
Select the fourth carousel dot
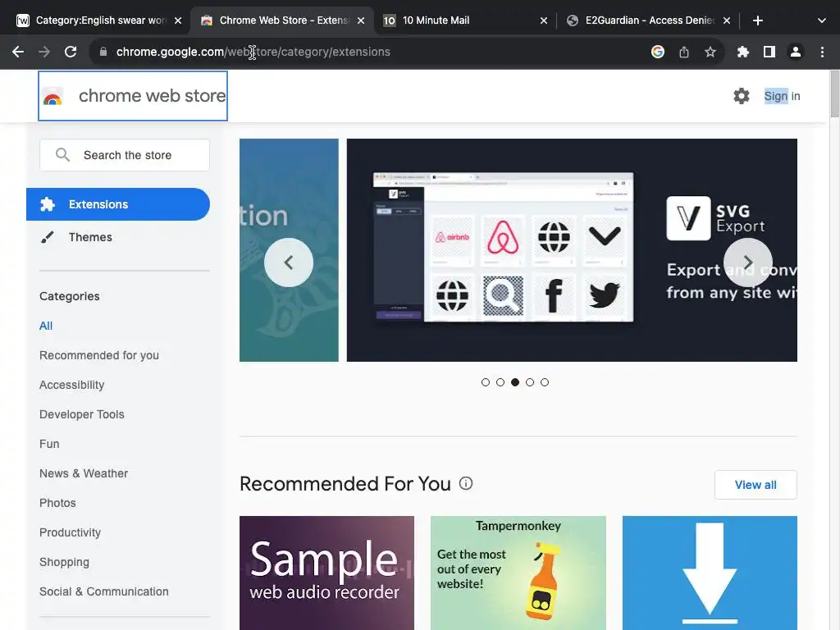pos(530,382)
